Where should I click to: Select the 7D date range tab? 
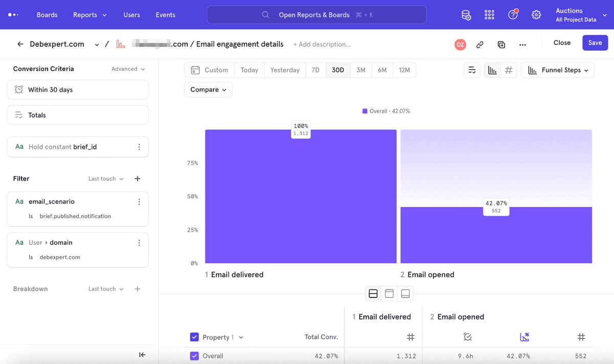point(316,70)
